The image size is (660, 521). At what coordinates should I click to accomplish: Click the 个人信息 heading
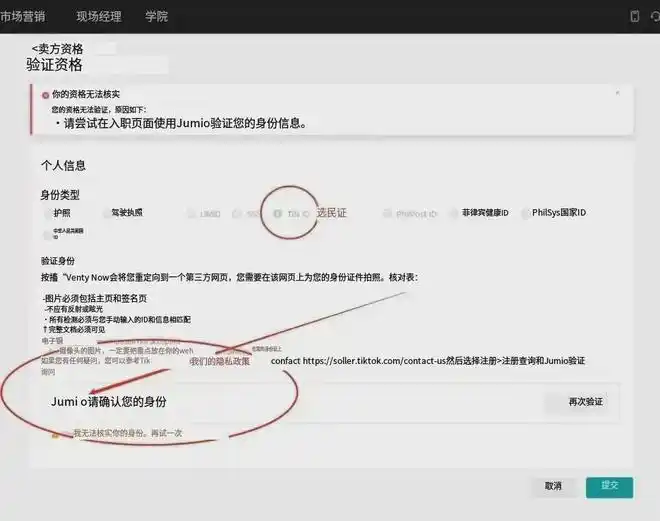pos(64,165)
